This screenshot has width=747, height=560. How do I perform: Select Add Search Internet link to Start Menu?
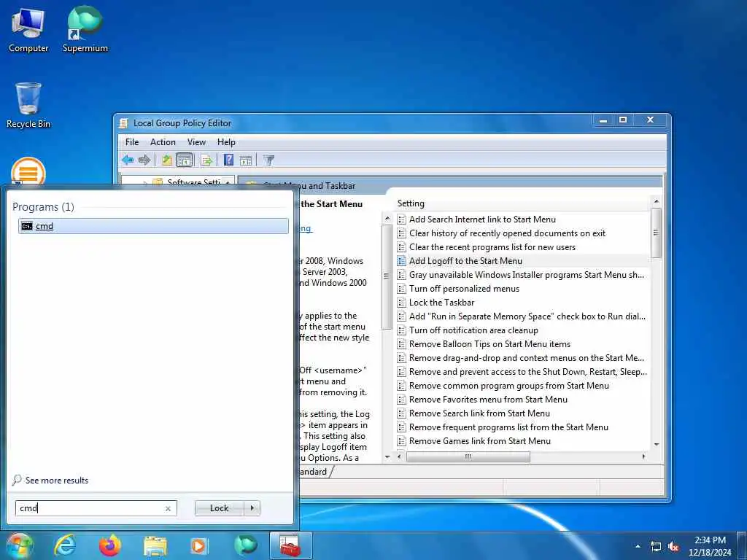tap(482, 219)
